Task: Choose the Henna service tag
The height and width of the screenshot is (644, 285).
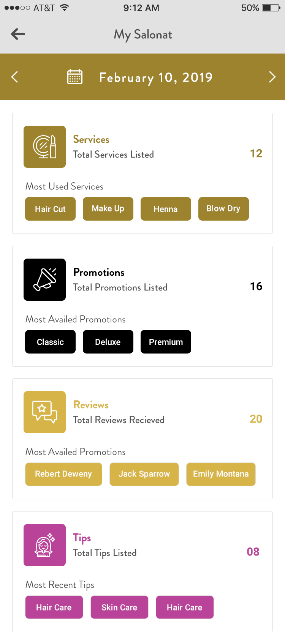Action: 166,209
